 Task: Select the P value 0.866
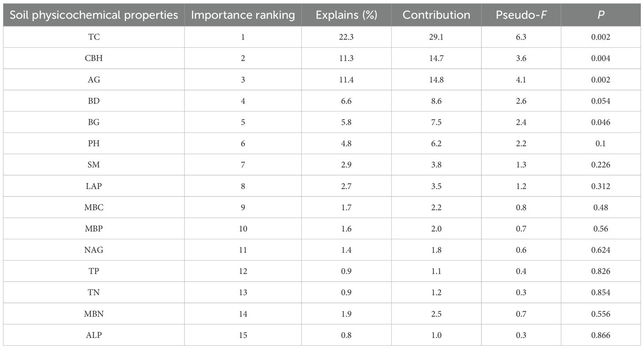pyautogui.click(x=601, y=335)
